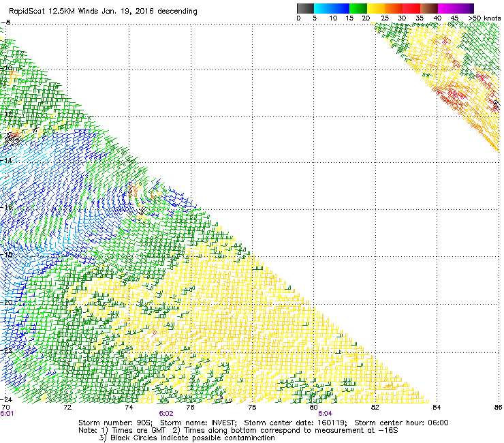Screen dimensions: 504x443
Task: Click the cyan-to-blue 5-15 knots legend segment
Action: pos(332,8)
